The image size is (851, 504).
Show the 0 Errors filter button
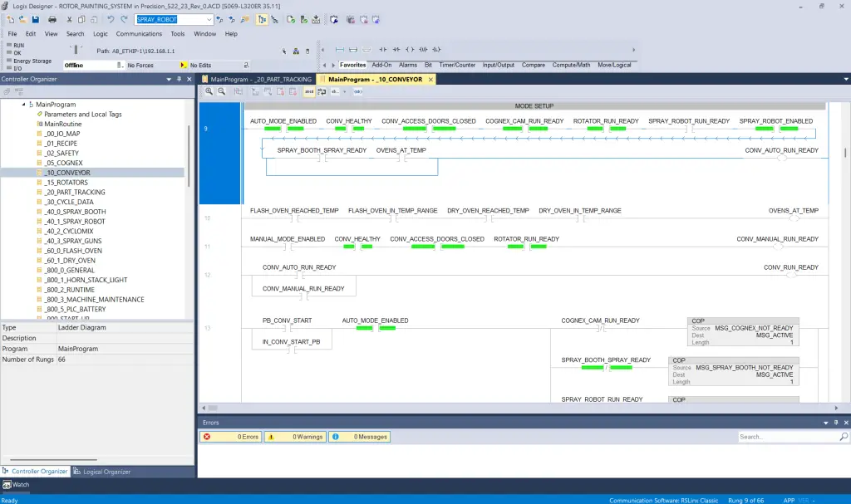(231, 437)
